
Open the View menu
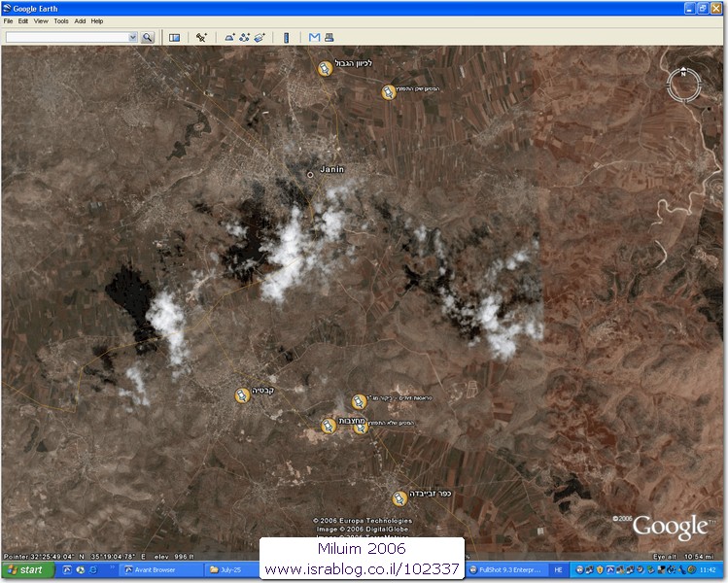click(41, 20)
